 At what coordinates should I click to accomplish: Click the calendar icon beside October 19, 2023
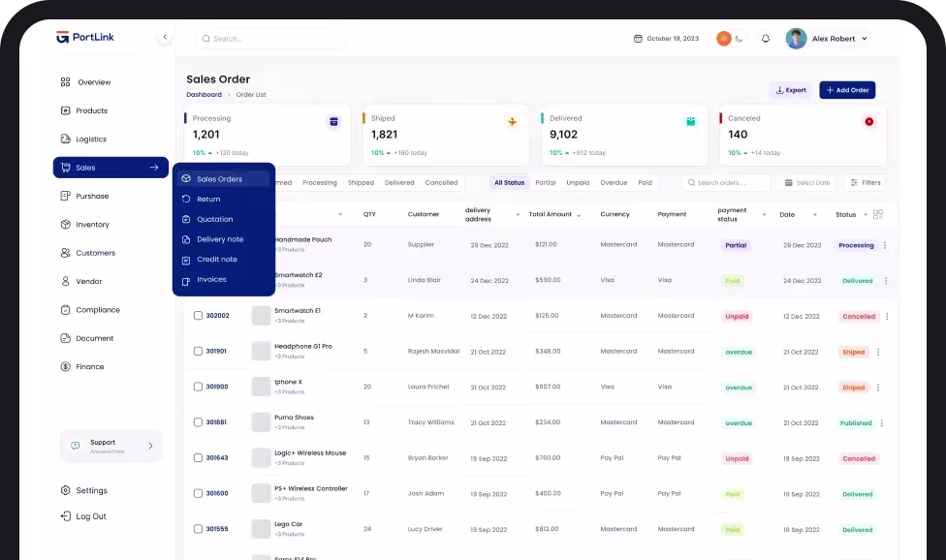click(638, 39)
